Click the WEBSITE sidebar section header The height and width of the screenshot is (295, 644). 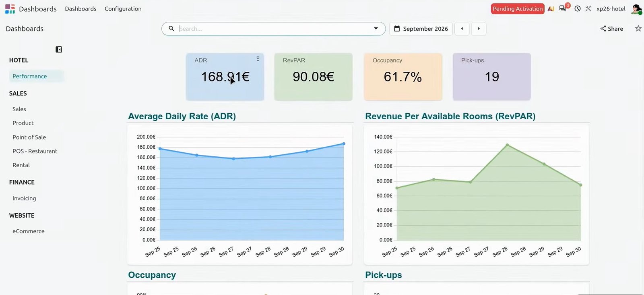click(x=22, y=216)
